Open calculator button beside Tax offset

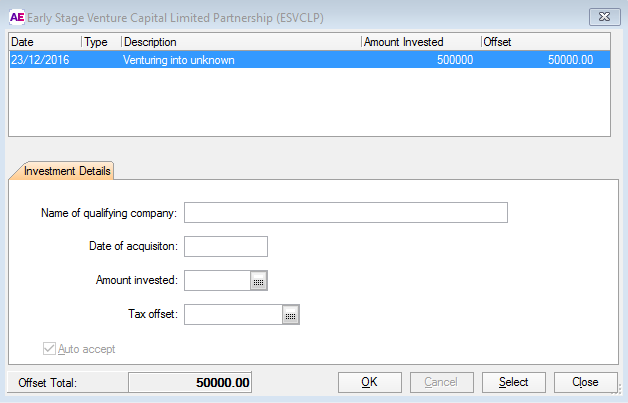click(x=291, y=315)
